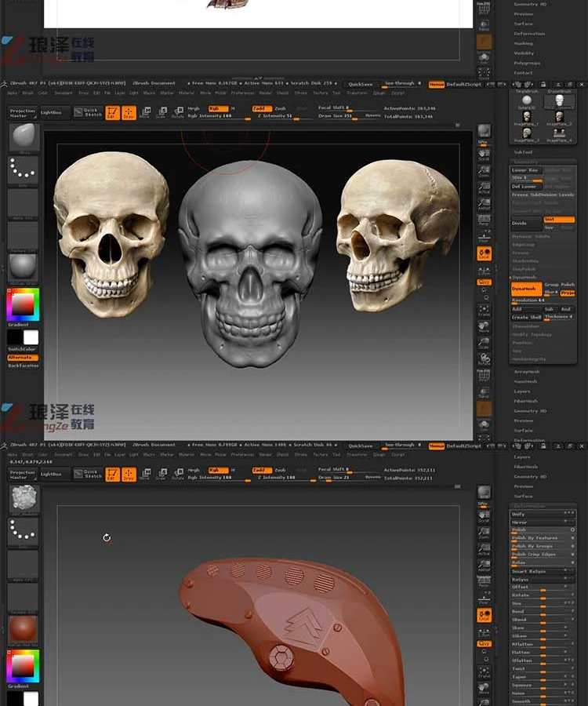Toggle Smt option beside Divide
Image resolution: width=588 pixels, height=706 pixels.
(x=559, y=220)
